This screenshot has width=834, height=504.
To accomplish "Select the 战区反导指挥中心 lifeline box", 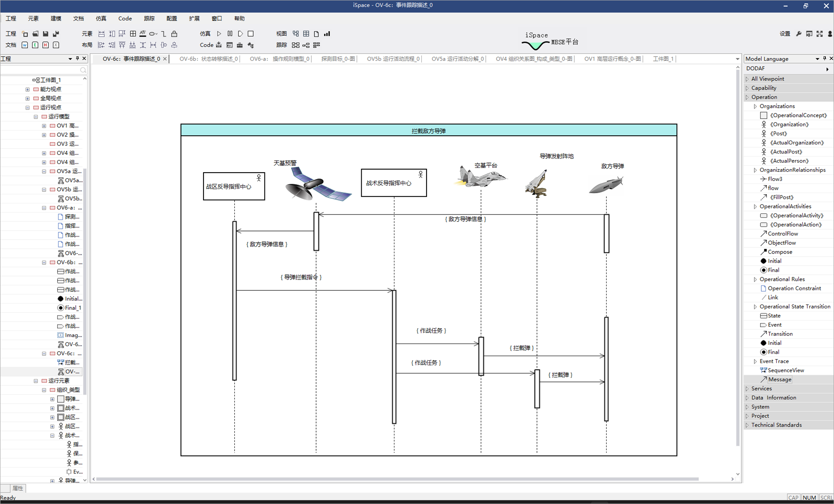I will click(x=234, y=186).
